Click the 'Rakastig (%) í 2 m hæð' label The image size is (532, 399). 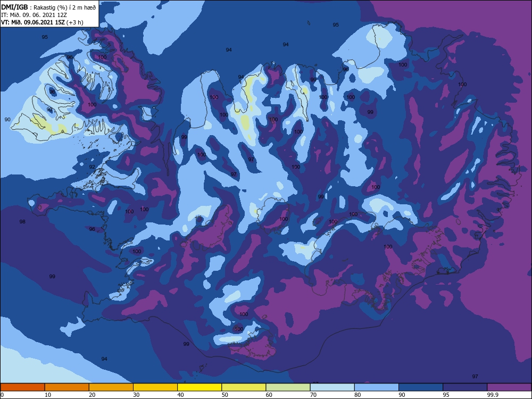(65, 7)
